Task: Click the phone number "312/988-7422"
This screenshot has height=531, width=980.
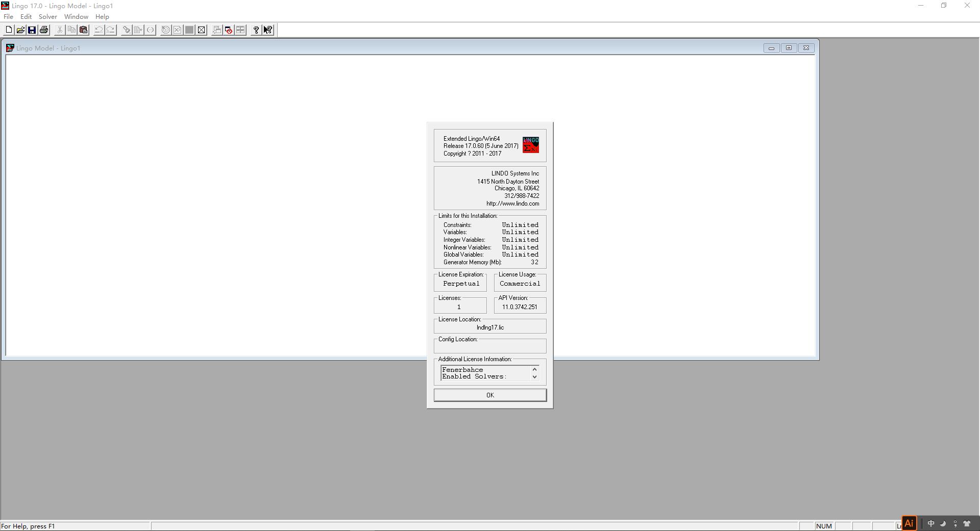Action: click(522, 196)
